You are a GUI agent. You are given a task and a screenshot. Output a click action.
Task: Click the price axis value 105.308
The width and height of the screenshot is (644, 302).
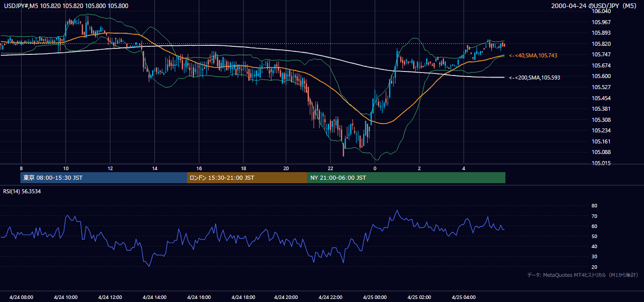[601, 120]
